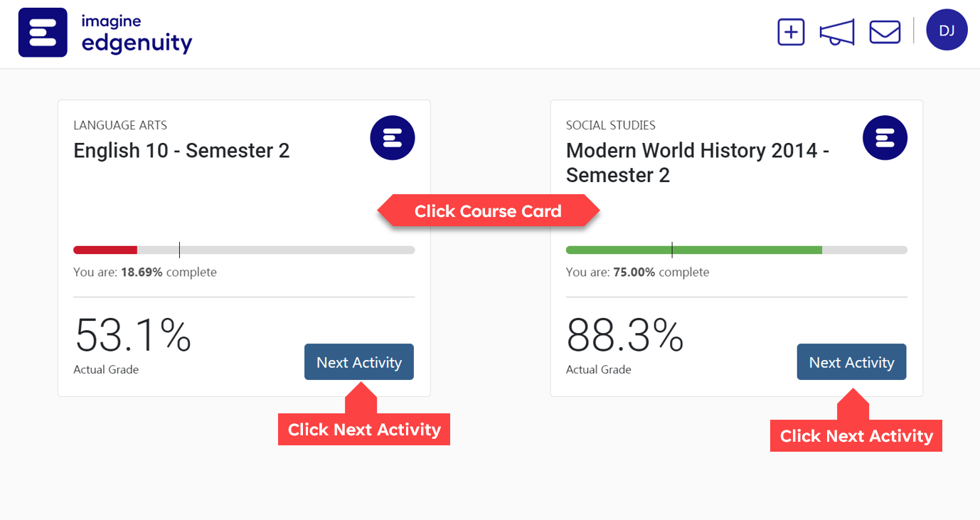Click the 88.3% actual grade
980x520 pixels.
point(625,336)
